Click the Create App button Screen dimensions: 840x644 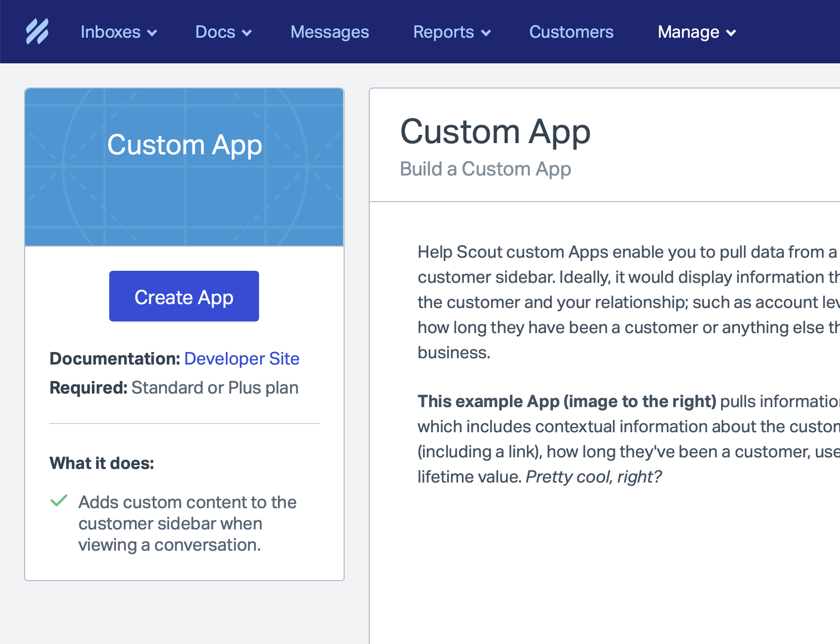point(184,296)
